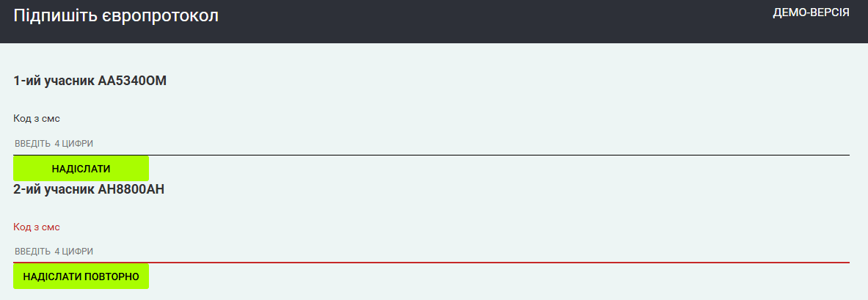Select the 1-ий учасник AA5340OM heading

[90, 81]
